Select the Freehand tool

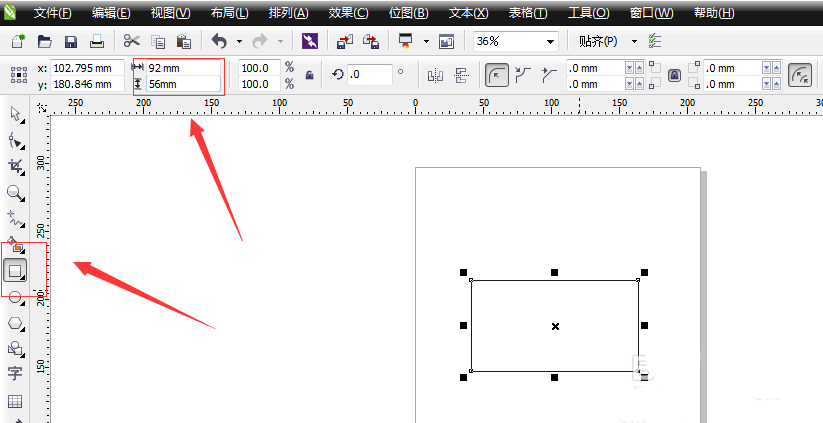16,219
